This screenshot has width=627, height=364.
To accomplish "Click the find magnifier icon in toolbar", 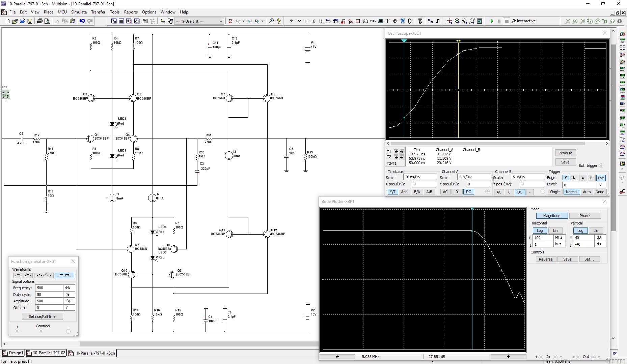I will pos(271,21).
